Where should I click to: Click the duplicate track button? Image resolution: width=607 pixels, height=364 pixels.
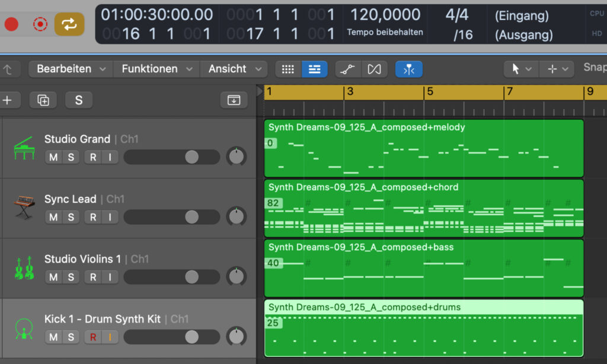pyautogui.click(x=43, y=100)
